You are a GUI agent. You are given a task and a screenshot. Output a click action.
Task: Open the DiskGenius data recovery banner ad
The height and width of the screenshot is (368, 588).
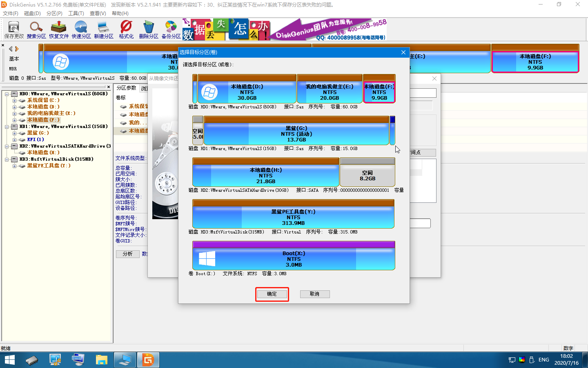click(285, 29)
